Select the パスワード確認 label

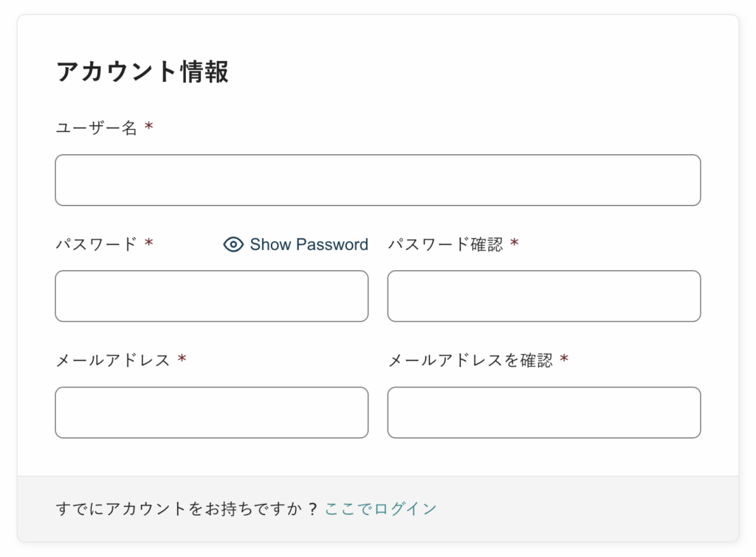point(445,244)
